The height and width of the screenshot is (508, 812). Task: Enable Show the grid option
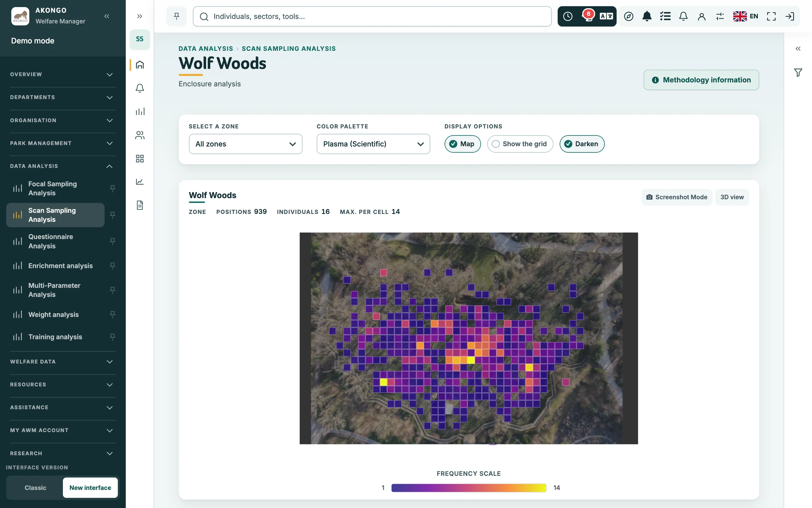520,144
